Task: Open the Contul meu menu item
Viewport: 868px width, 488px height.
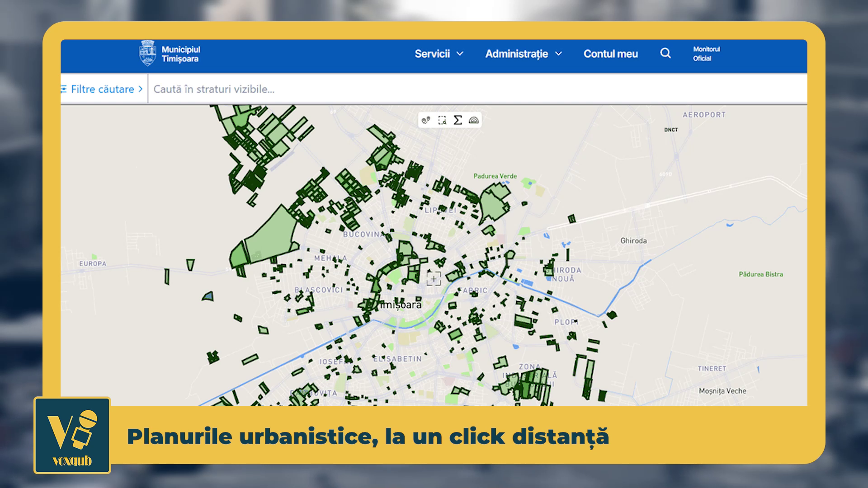Action: tap(610, 54)
